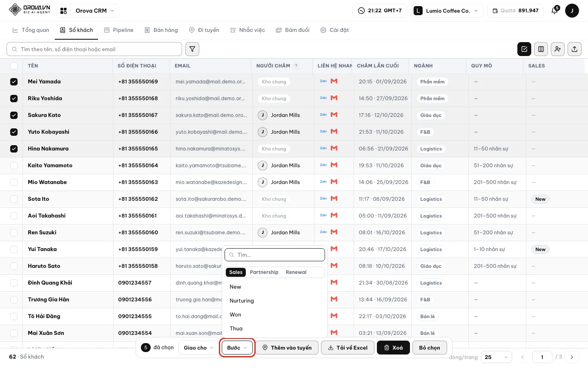Open the notifications bell
The width and height of the screenshot is (588, 368).
tap(555, 11)
